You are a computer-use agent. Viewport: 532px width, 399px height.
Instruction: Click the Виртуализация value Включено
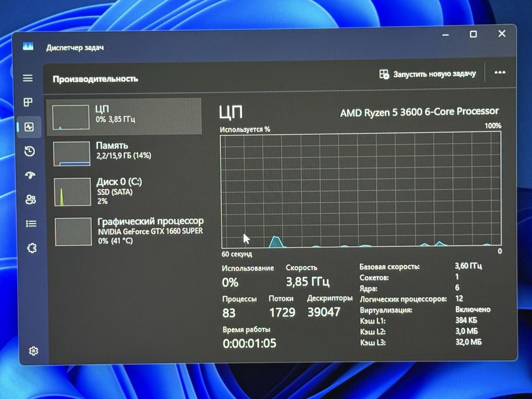tap(473, 310)
